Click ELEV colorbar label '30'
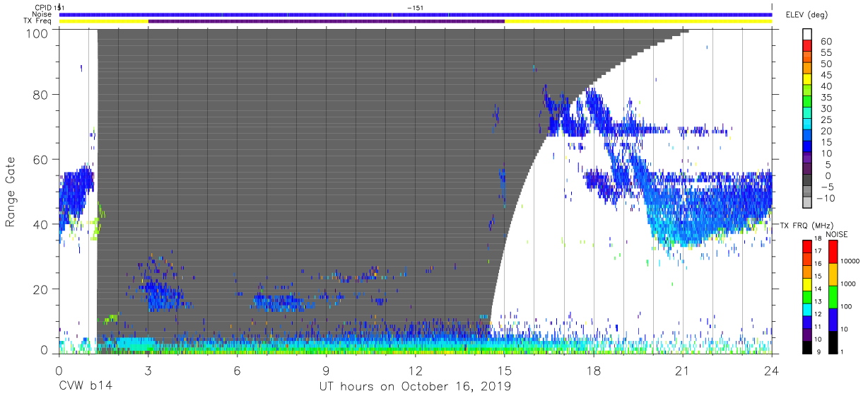The image size is (868, 401). coord(826,109)
